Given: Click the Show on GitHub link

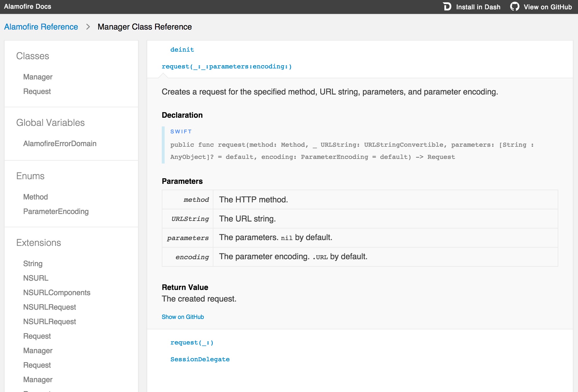Looking at the screenshot, I should pos(183,317).
